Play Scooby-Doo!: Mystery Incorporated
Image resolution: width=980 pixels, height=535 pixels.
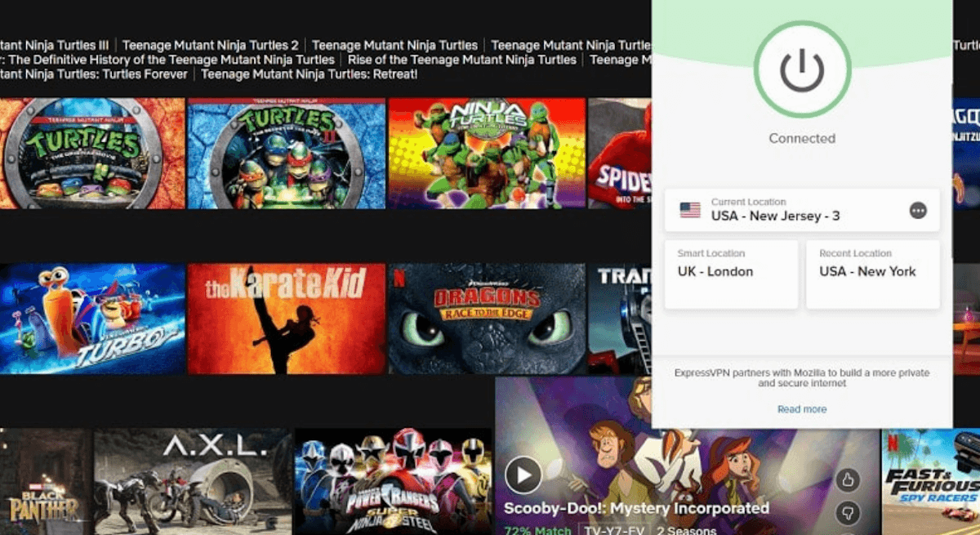[523, 475]
